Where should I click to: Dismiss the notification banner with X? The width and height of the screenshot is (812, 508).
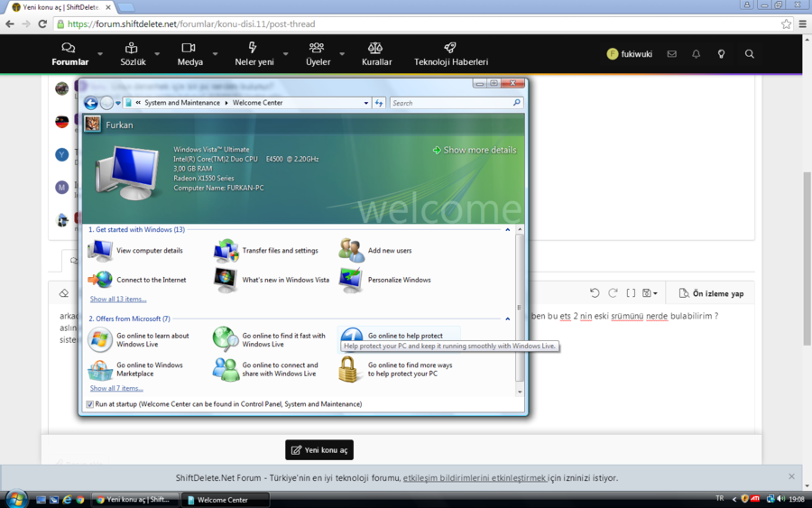click(791, 476)
